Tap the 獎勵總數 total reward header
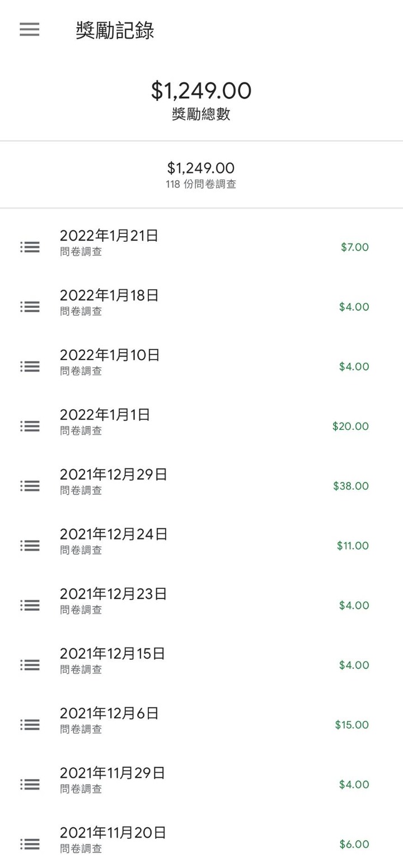Viewport: 403px width, 868px height. pyautogui.click(x=201, y=115)
